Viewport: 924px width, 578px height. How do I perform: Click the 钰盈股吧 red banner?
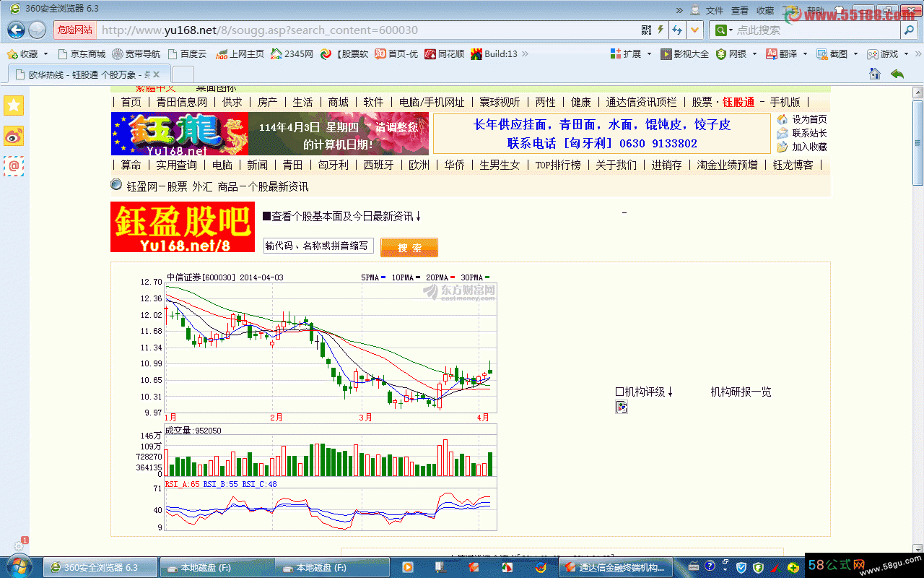[182, 227]
